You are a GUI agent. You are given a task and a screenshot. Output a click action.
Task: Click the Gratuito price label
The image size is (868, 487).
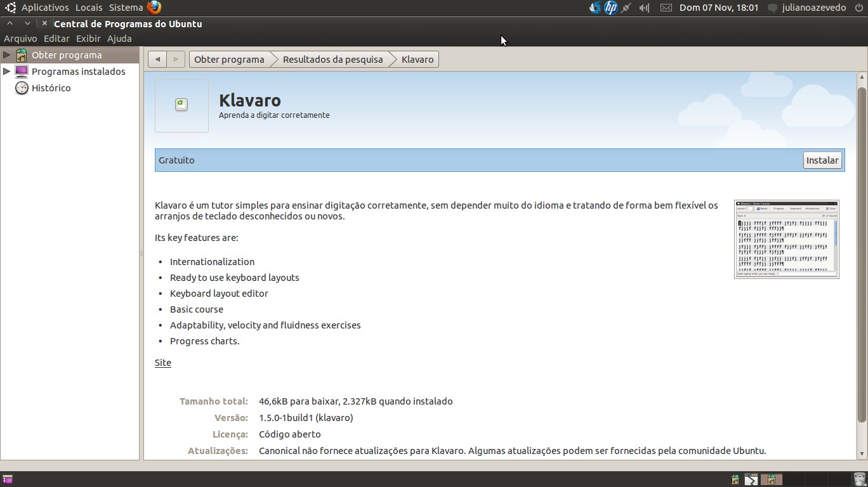click(x=176, y=160)
